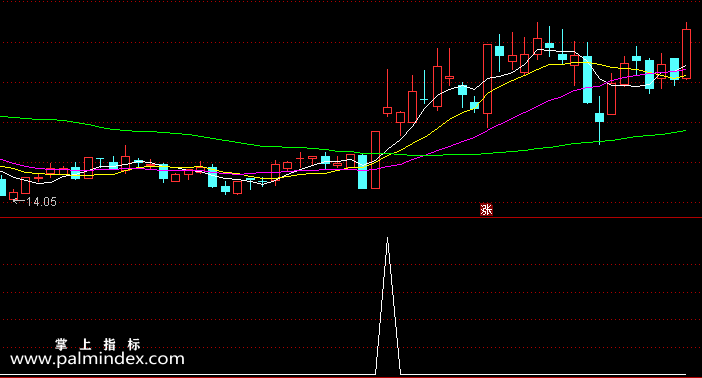Image resolution: width=702 pixels, height=378 pixels.
Task: Click the arrow beside the 14.05 label
Action: [x=18, y=202]
